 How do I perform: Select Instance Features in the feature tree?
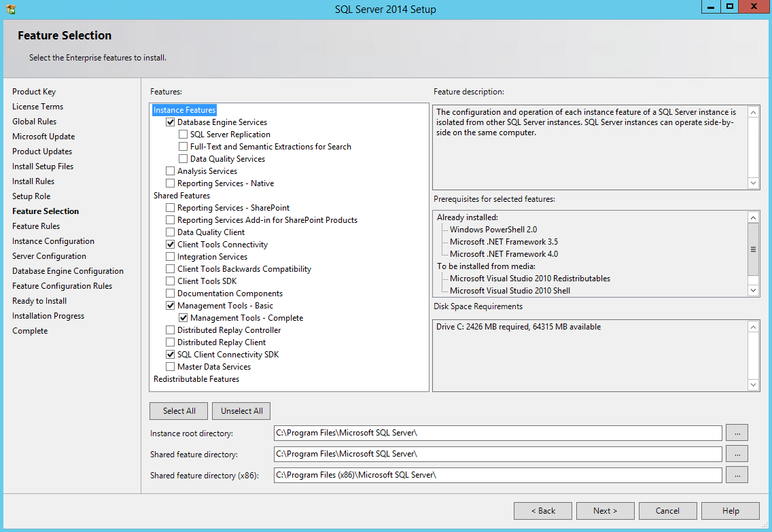point(183,109)
